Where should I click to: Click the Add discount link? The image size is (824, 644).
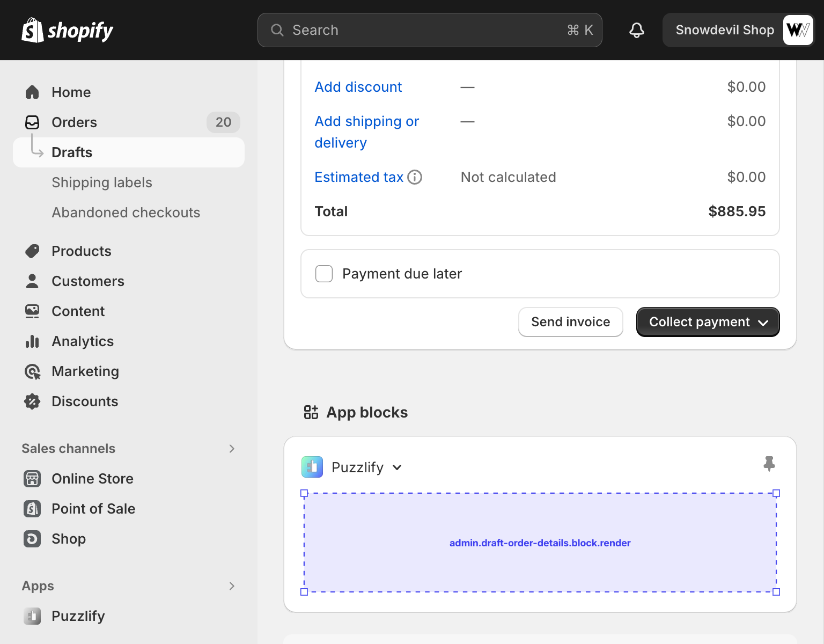tap(358, 87)
